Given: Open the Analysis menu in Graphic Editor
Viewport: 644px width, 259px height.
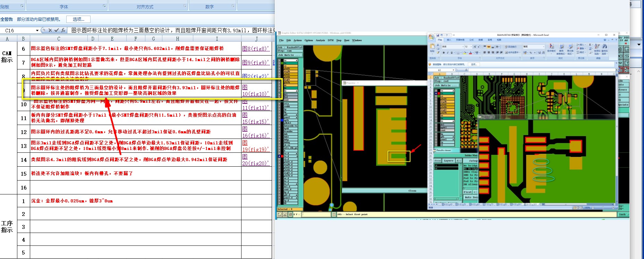Looking at the screenshot, I should 320,40.
